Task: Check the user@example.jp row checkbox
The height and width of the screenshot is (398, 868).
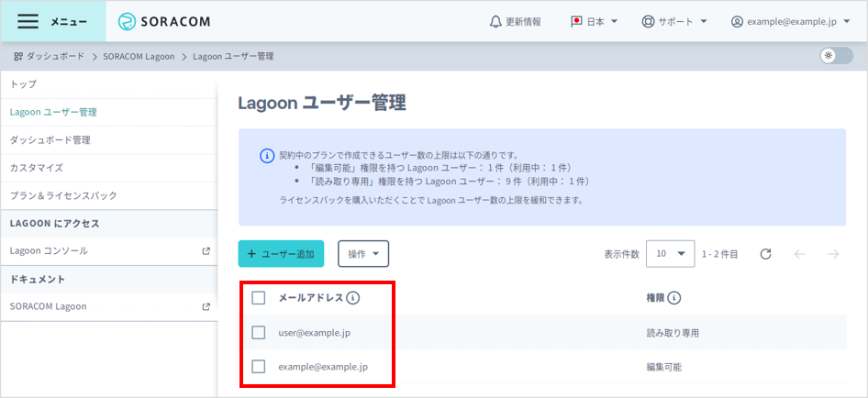Action: tap(259, 333)
